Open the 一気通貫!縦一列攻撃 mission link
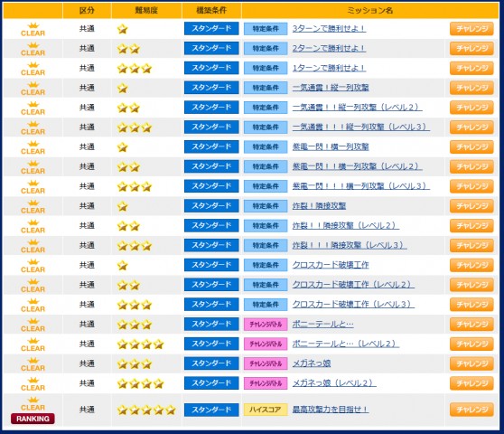Screen dimensions: 504x434 pyautogui.click(x=331, y=88)
